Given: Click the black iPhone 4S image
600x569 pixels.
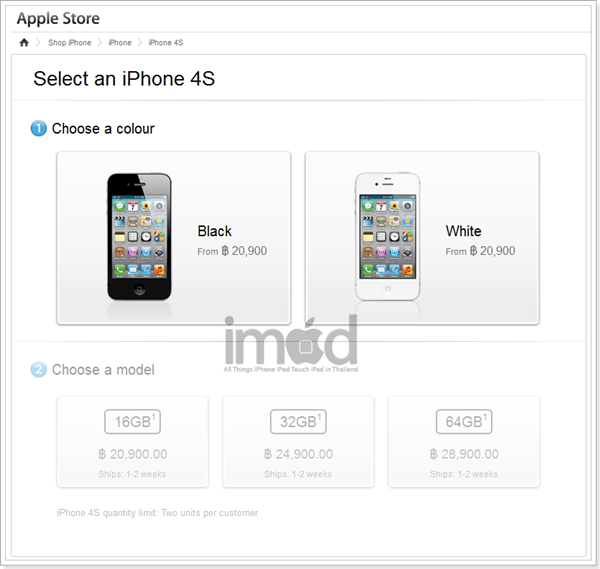Looking at the screenshot, I should pyautogui.click(x=139, y=237).
